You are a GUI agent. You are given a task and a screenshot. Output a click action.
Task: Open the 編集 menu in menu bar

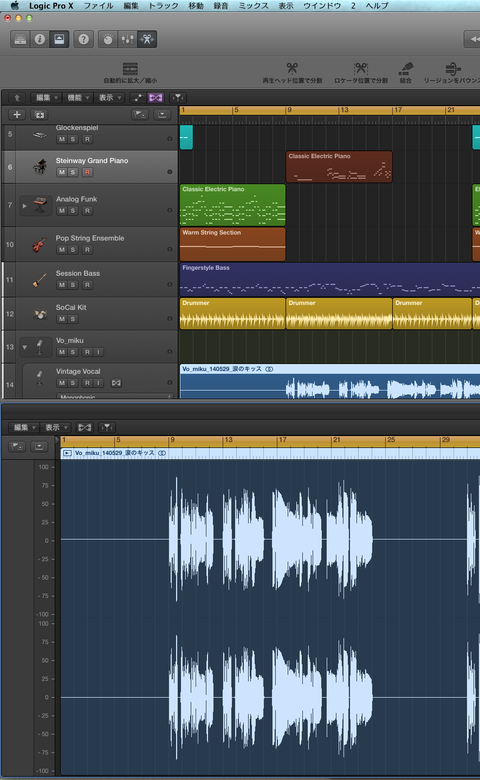(x=131, y=5)
